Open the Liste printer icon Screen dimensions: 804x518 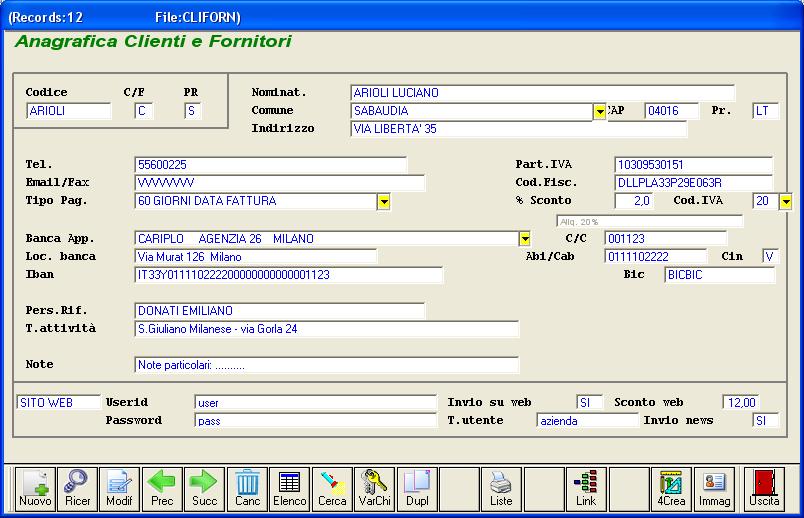point(501,489)
